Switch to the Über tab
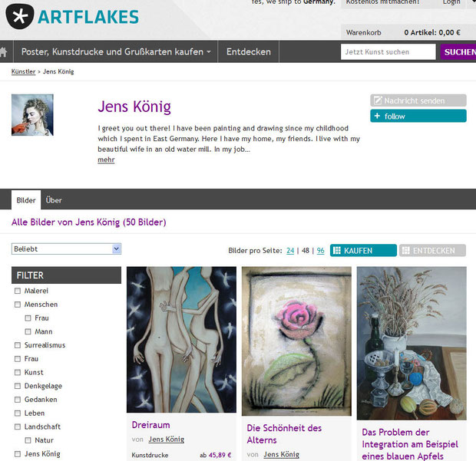Screen dimensions: 476x461 coord(54,200)
